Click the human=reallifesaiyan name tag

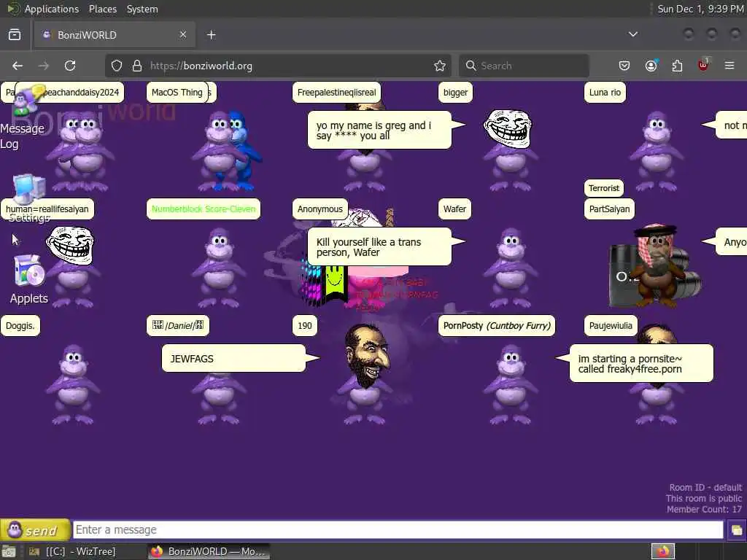[x=47, y=209]
